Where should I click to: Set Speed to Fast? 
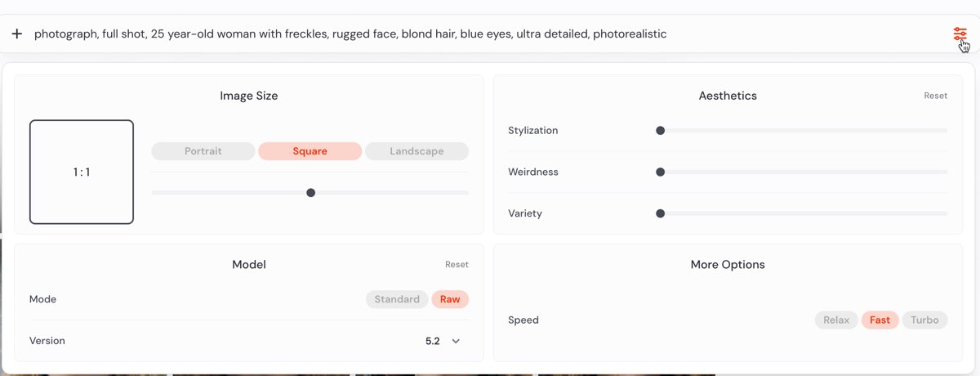880,320
